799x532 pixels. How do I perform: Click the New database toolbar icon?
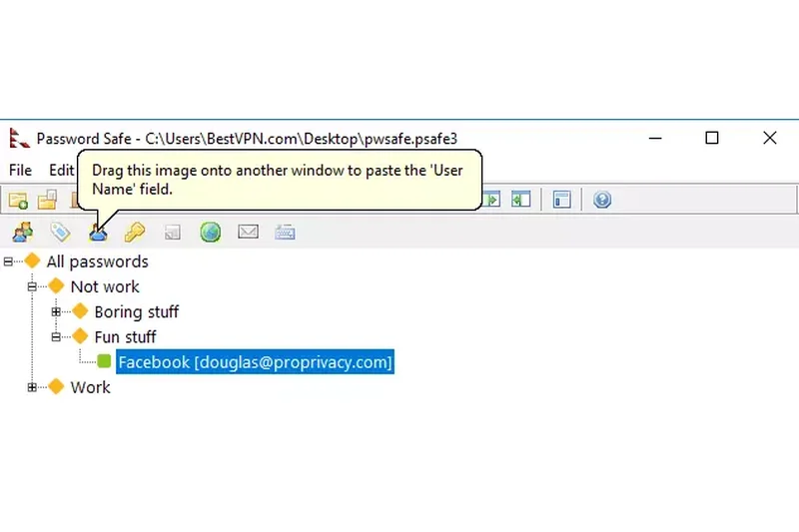(x=18, y=200)
